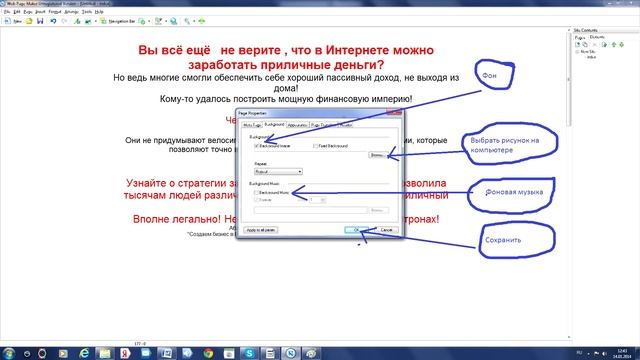Click the green move-down arrow in Site Contents
Viewport: 640px width, 360px height.
(622, 44)
